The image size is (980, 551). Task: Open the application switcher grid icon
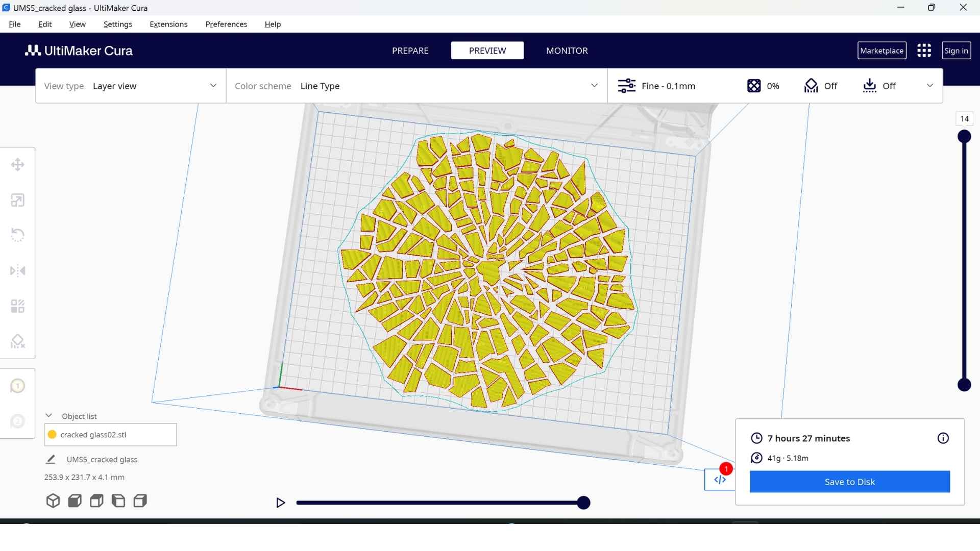[924, 51]
